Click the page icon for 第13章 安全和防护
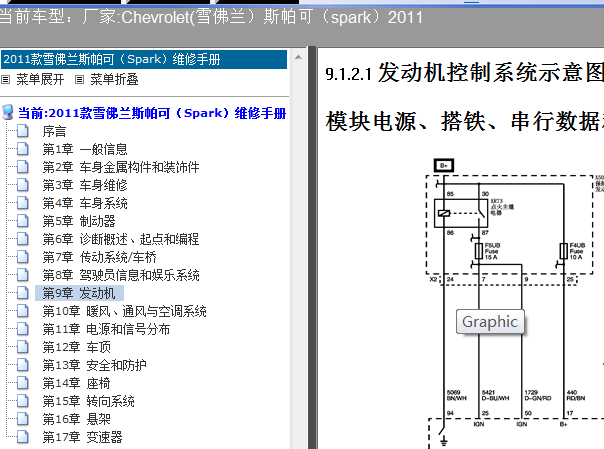 click(23, 364)
